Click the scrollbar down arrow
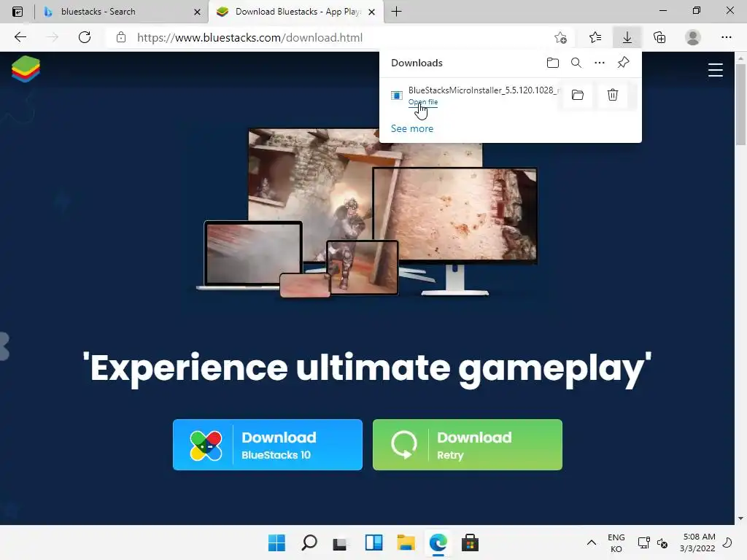Image resolution: width=747 pixels, height=560 pixels. (x=740, y=518)
